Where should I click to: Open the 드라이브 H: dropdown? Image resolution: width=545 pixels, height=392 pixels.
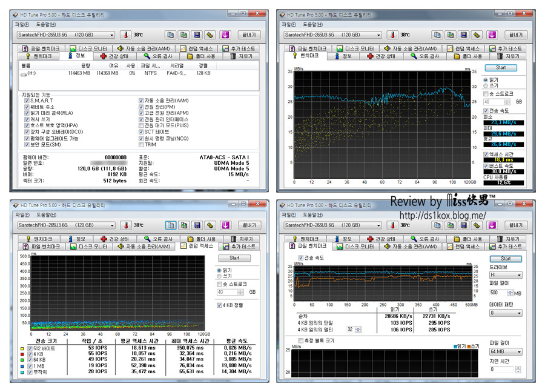pyautogui.click(x=506, y=275)
